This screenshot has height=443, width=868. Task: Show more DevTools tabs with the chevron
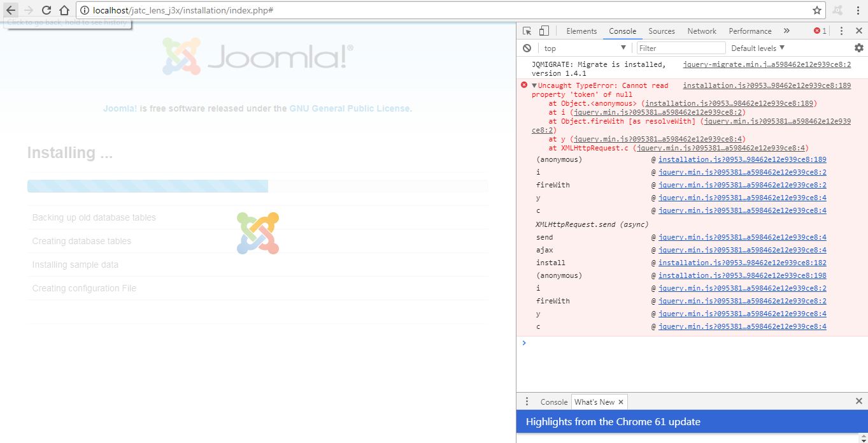(x=786, y=31)
